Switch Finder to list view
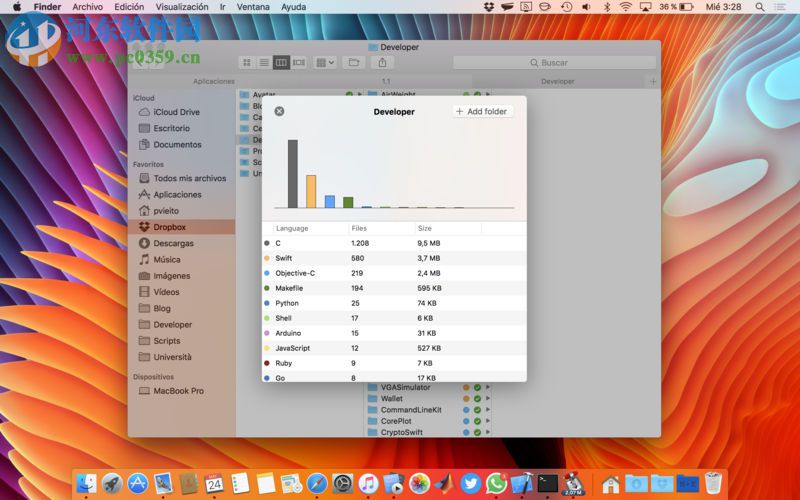 (x=264, y=62)
